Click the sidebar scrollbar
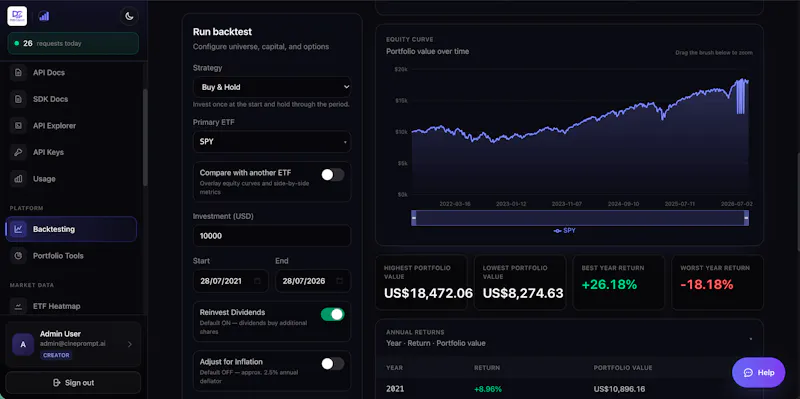The height and width of the screenshot is (399, 800). [x=145, y=138]
